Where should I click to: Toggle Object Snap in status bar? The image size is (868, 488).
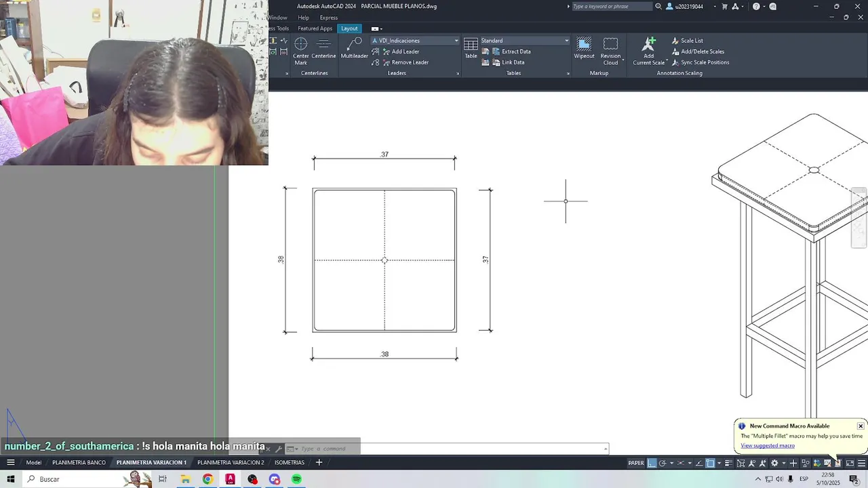710,463
